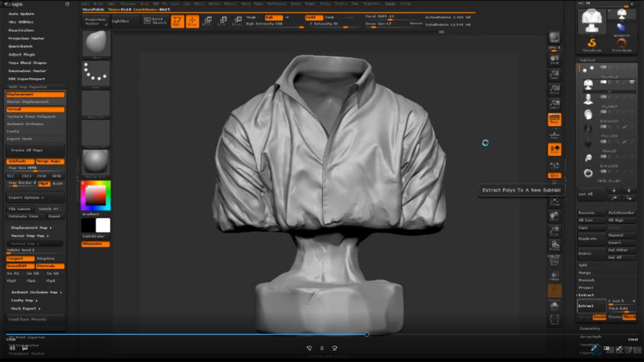Click Create All Maps button
644x362 pixels.
(35, 150)
